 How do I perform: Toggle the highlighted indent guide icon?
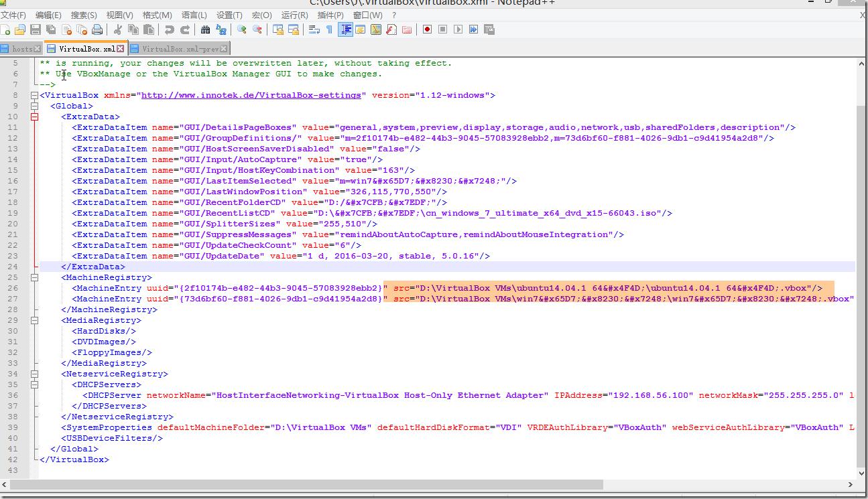(346, 29)
